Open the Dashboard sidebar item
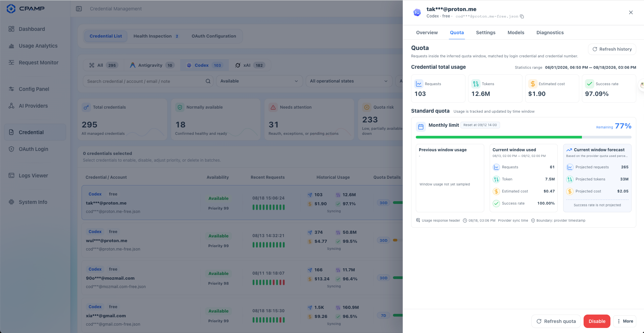This screenshot has height=333, width=644. point(35,29)
